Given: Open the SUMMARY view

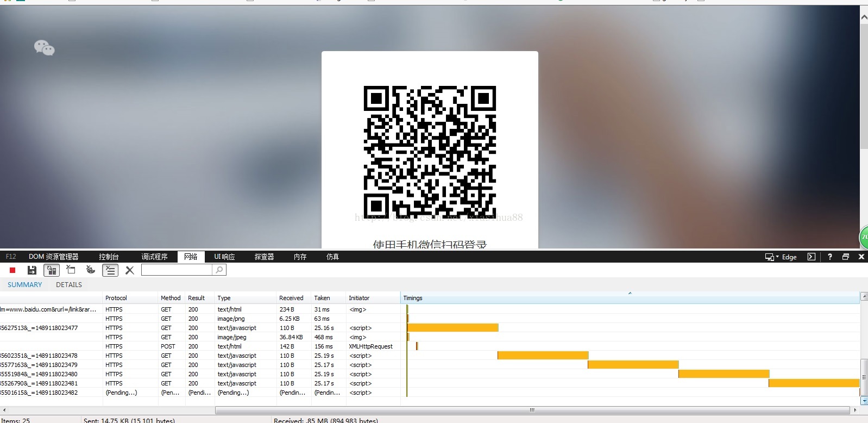Looking at the screenshot, I should click(x=24, y=285).
